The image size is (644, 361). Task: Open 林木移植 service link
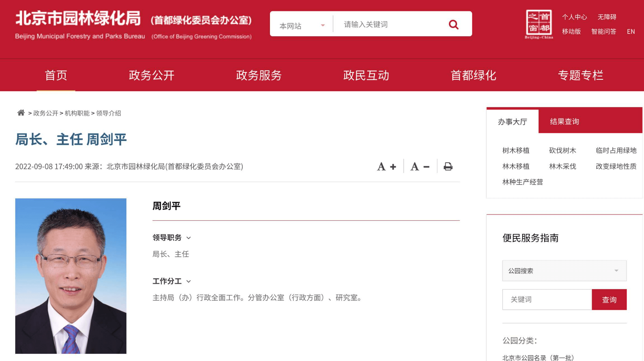[x=516, y=166]
